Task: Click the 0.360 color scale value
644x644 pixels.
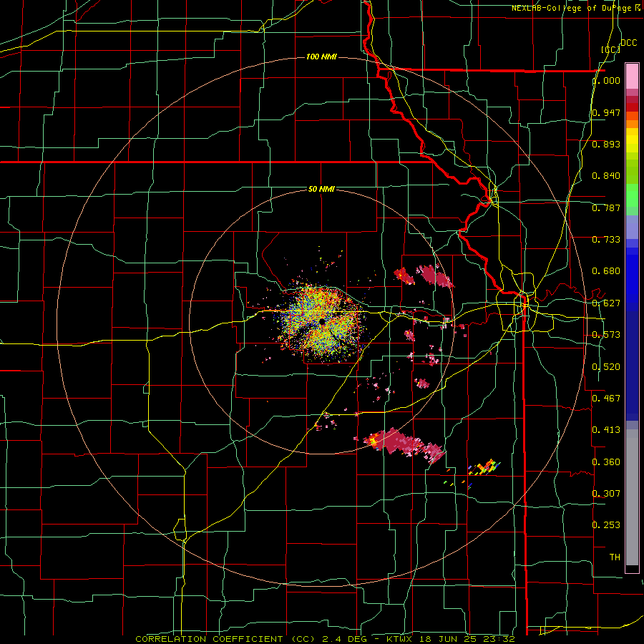Action: coord(606,462)
